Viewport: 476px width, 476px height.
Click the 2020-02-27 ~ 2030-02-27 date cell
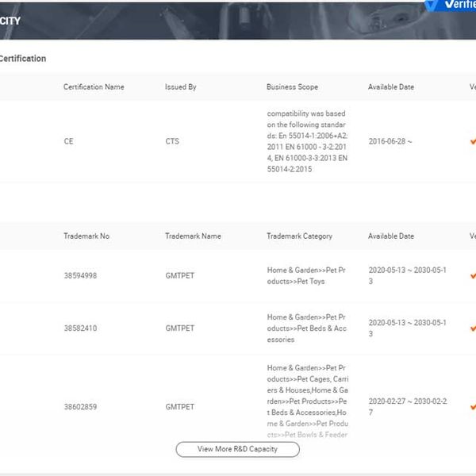tap(408, 407)
